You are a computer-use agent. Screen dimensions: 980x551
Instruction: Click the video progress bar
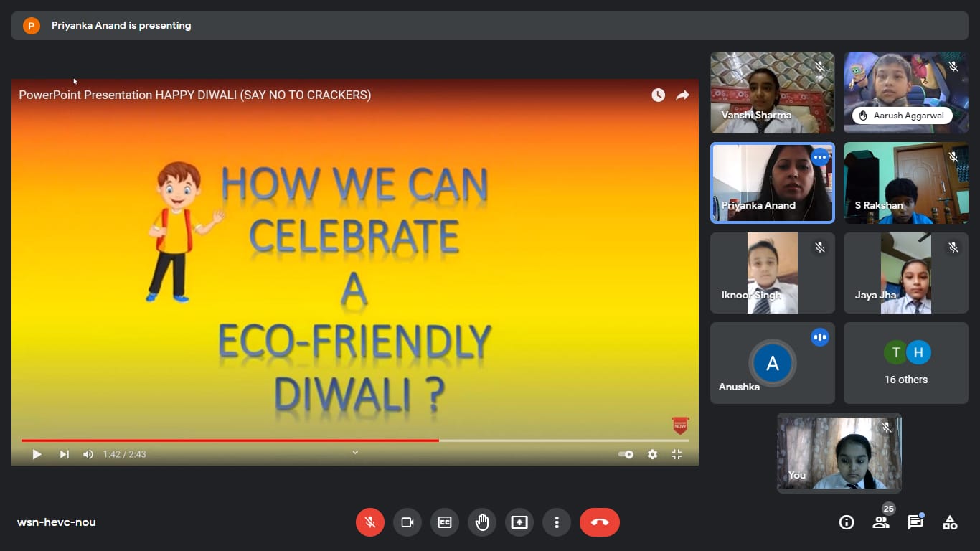tap(355, 441)
